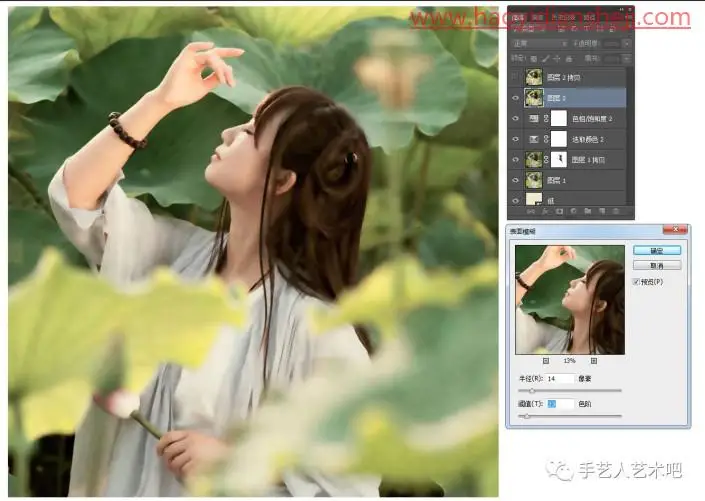The height and width of the screenshot is (501, 705).
Task: Click the link layers icon at Layers panel bottom
Action: pos(531,211)
